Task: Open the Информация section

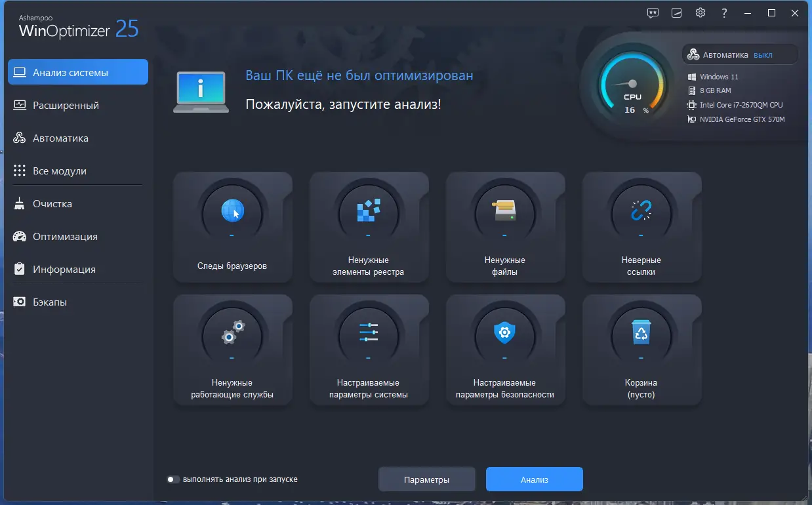Action: pos(78,269)
